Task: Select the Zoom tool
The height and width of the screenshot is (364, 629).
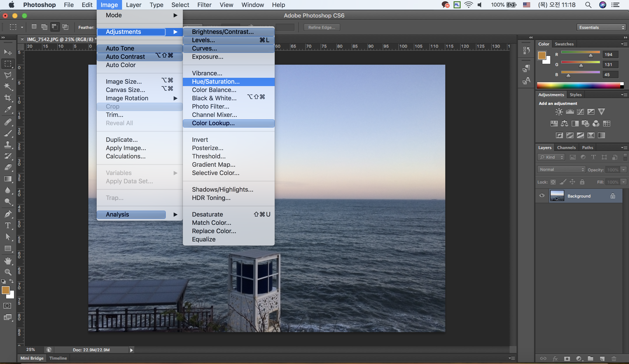Action: tap(8, 272)
